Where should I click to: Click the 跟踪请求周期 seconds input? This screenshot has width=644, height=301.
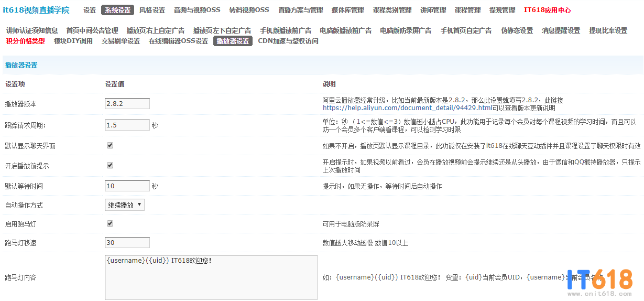tap(127, 125)
